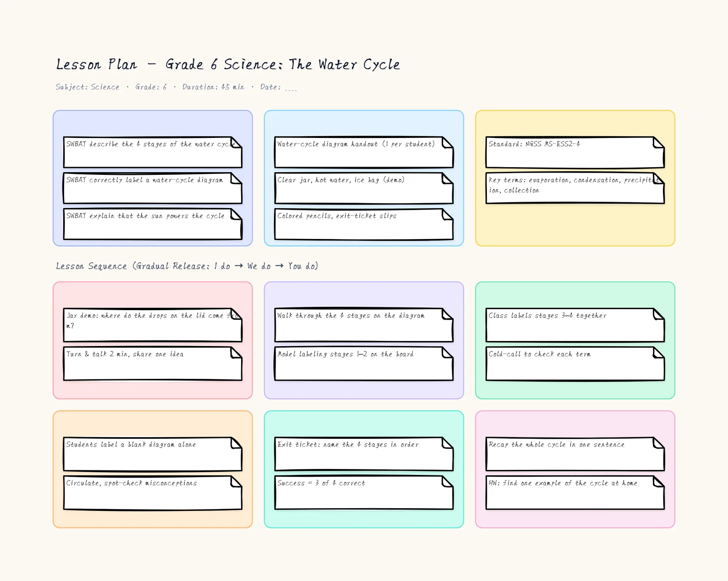
Task: Select note 'SWBAT explain that the sun powers the cycle'
Action: (152, 224)
